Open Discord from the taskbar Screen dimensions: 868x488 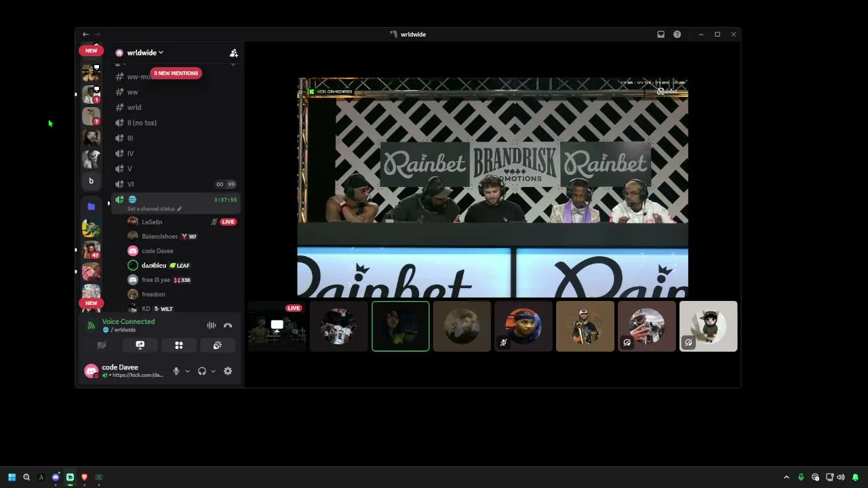pos(56,477)
